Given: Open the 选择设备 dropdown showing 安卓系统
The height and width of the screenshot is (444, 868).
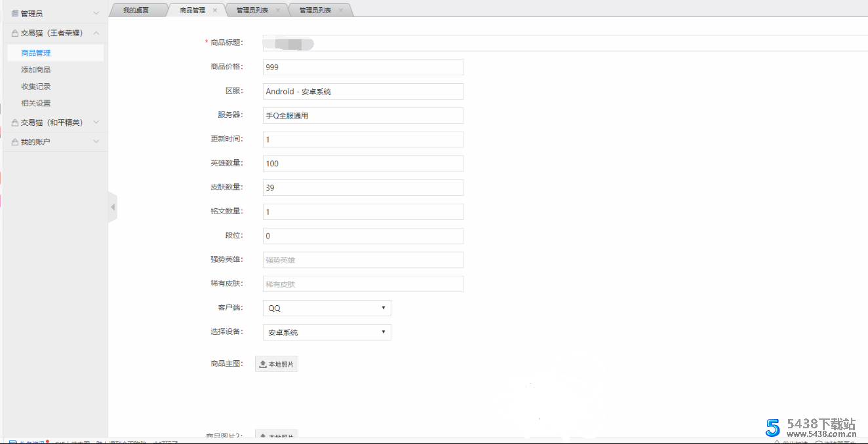Looking at the screenshot, I should point(326,333).
